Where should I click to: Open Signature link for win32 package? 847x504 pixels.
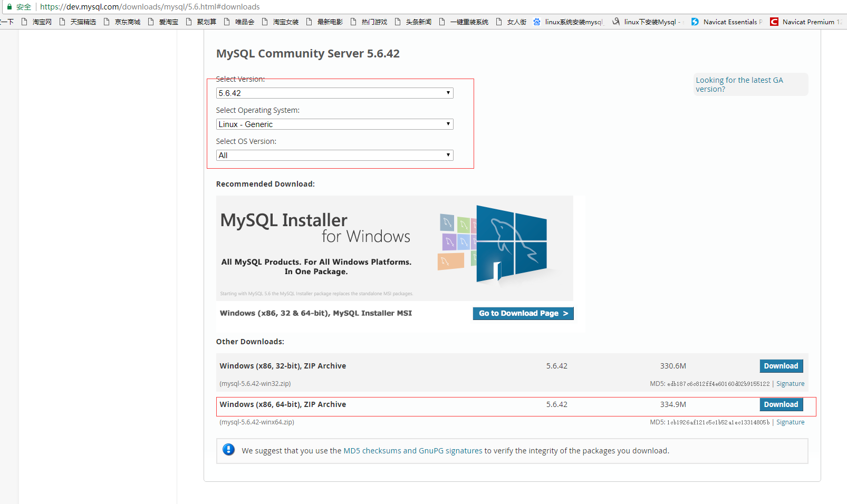point(790,383)
